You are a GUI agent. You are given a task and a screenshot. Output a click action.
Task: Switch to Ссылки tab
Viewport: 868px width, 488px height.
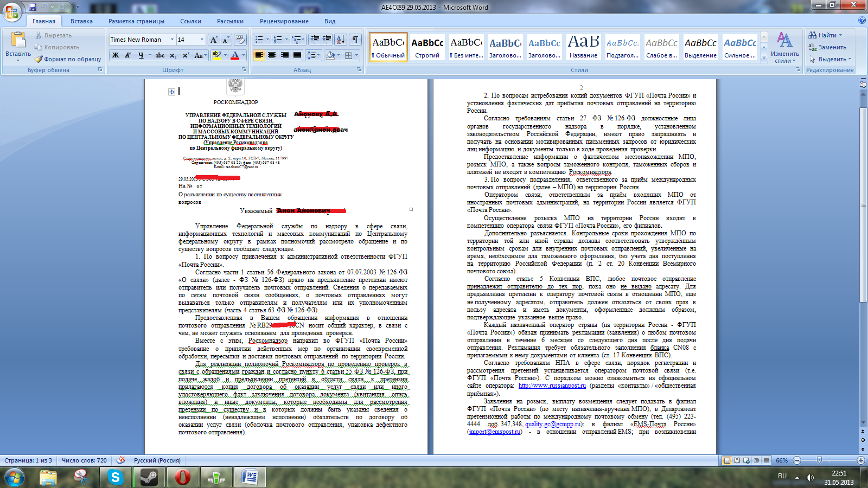tap(191, 21)
